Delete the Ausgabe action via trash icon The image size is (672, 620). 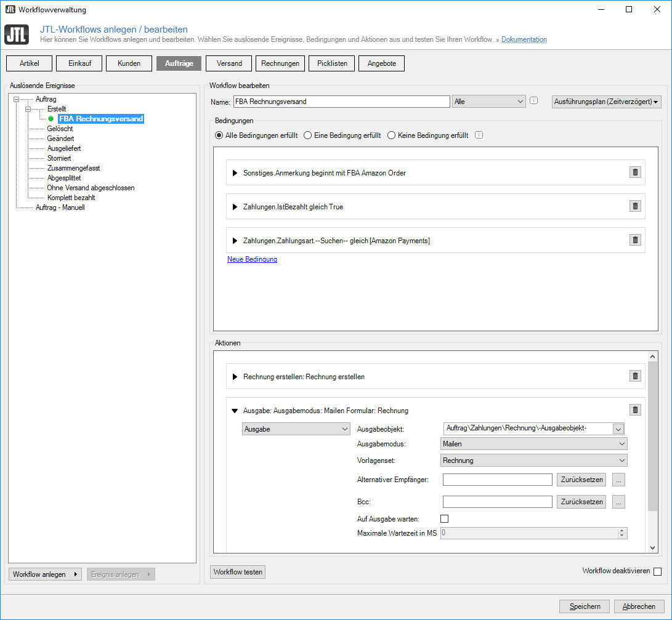click(x=635, y=410)
